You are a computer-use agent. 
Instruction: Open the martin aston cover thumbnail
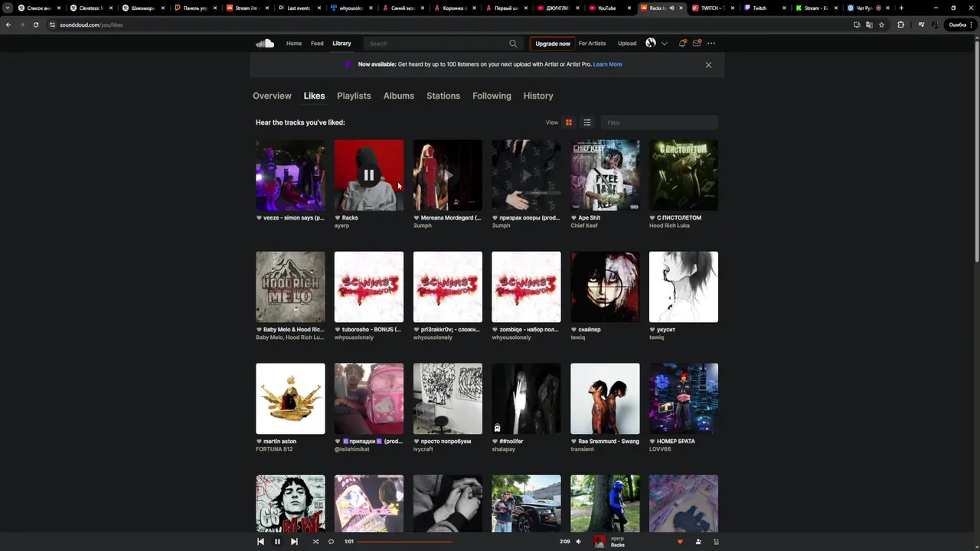pyautogui.click(x=290, y=399)
